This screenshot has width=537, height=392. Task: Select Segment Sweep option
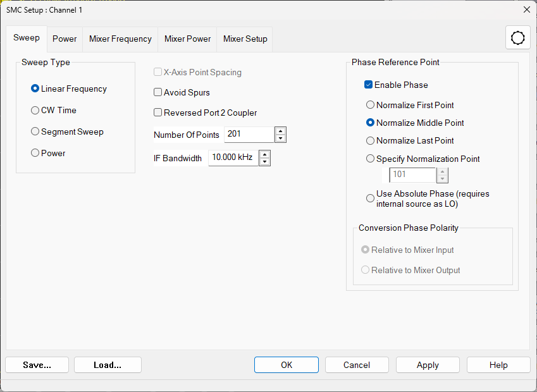67,132
